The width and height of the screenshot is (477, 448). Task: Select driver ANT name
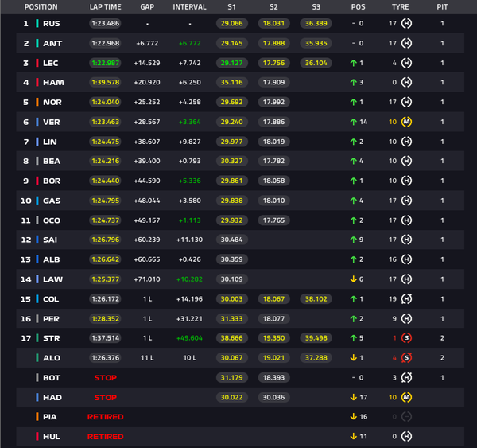pos(52,43)
